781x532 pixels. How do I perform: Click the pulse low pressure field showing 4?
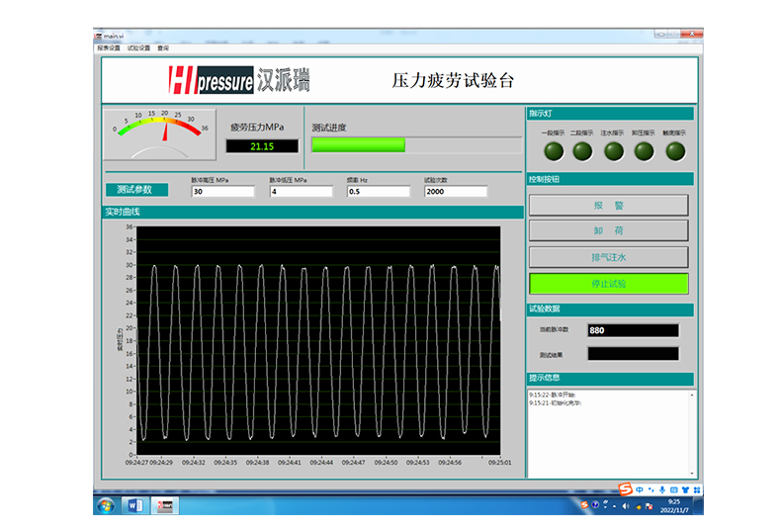[302, 191]
